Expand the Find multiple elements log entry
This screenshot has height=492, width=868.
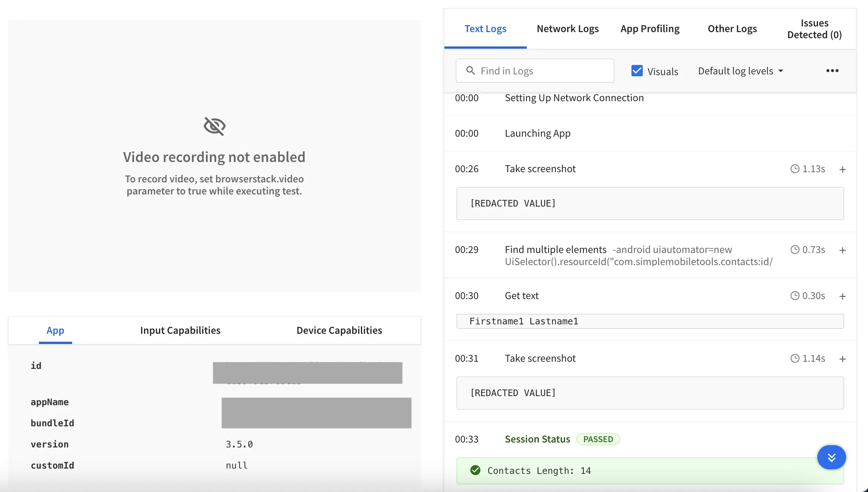(x=842, y=250)
